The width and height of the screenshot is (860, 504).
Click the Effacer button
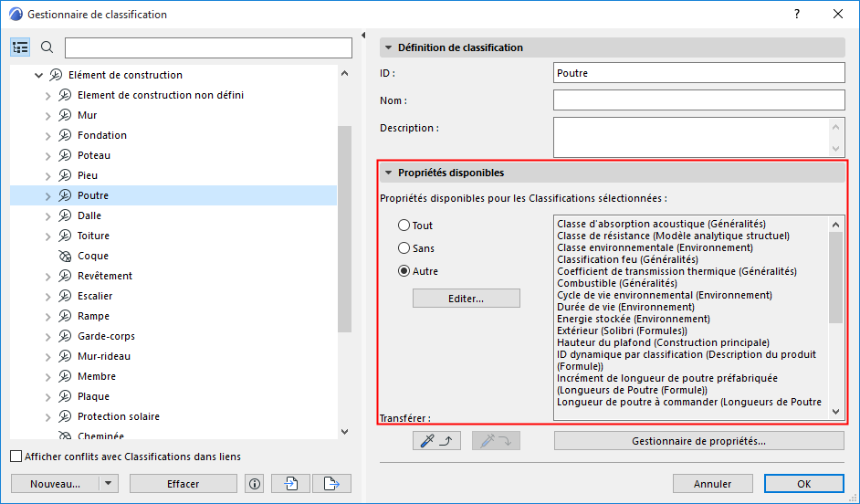click(184, 484)
